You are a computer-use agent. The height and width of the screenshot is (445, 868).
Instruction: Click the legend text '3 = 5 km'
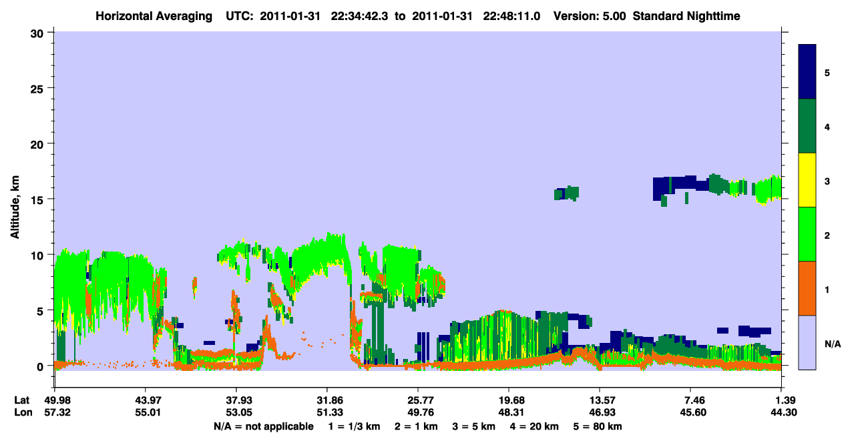(x=475, y=426)
